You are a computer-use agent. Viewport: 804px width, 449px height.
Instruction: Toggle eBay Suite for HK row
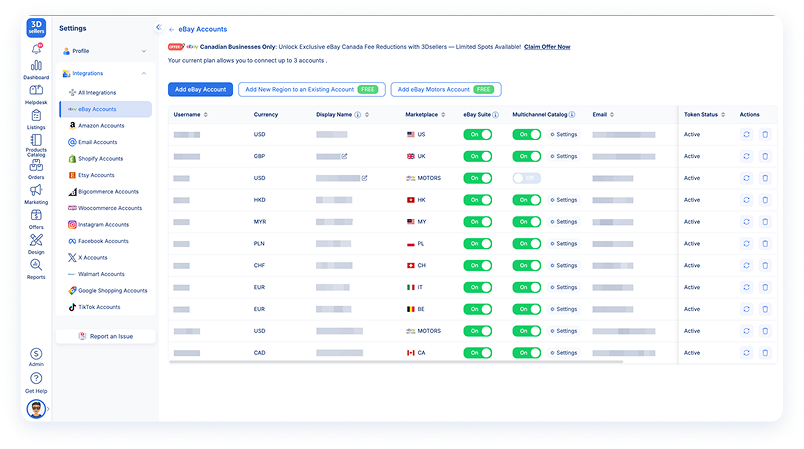point(477,200)
